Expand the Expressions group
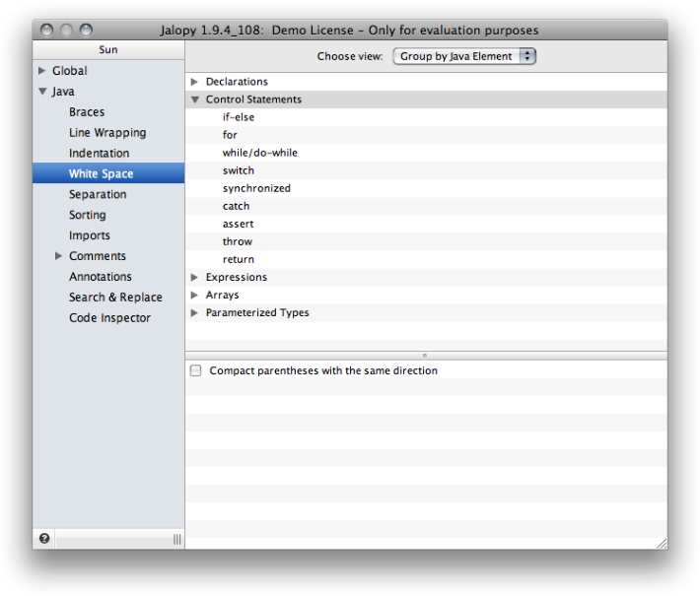The width and height of the screenshot is (700, 596). (x=194, y=277)
